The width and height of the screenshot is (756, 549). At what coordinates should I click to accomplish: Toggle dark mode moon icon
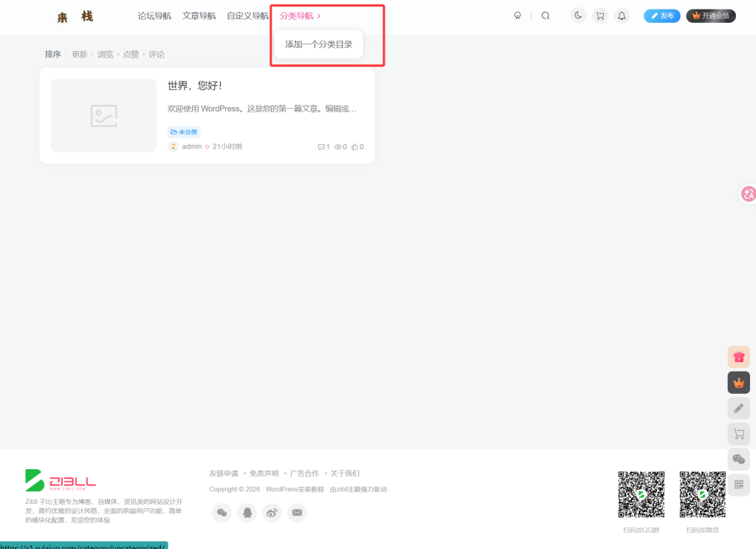(x=578, y=16)
